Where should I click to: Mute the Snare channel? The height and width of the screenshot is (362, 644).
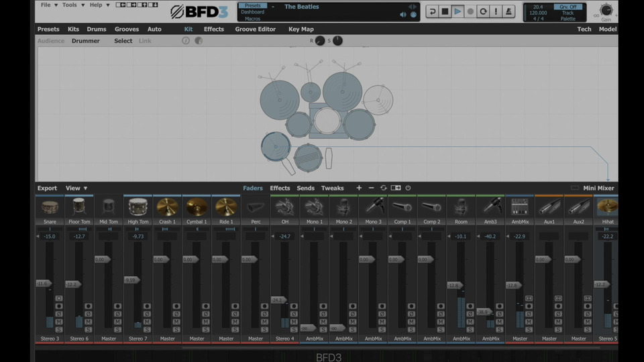pyautogui.click(x=59, y=322)
